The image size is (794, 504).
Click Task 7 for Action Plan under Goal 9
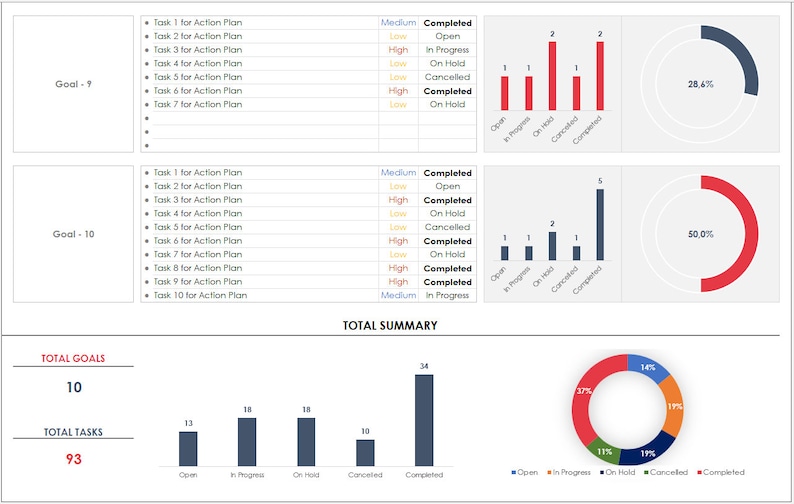(x=198, y=104)
